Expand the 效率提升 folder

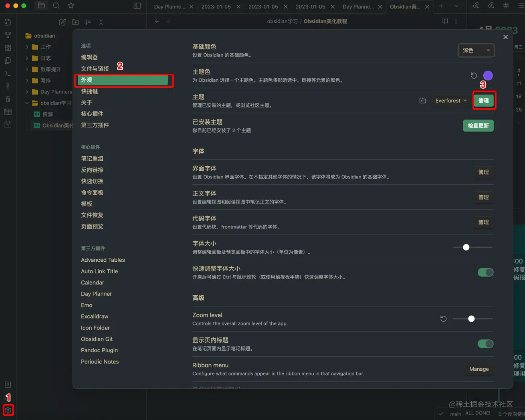[27, 69]
